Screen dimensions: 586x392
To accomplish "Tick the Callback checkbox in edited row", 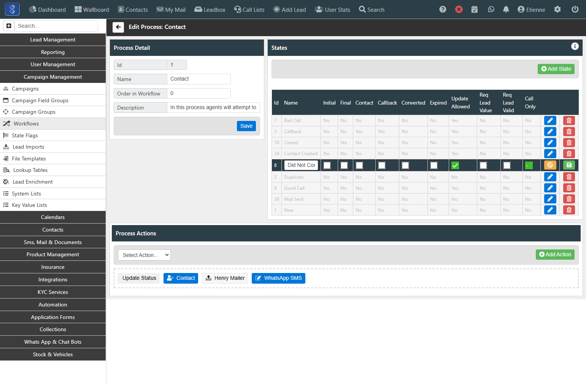I will tap(382, 165).
